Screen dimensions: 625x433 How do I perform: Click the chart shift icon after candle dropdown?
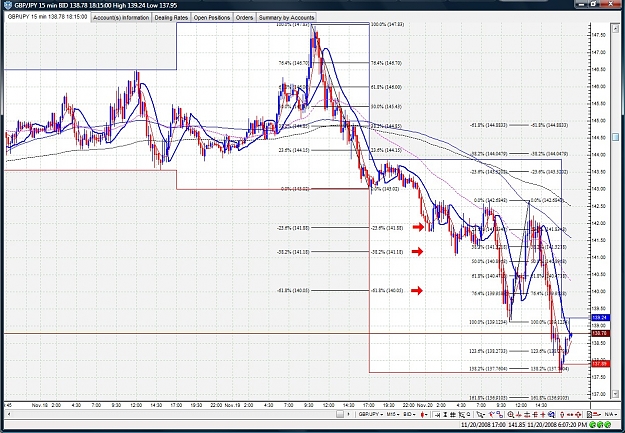tap(436, 414)
